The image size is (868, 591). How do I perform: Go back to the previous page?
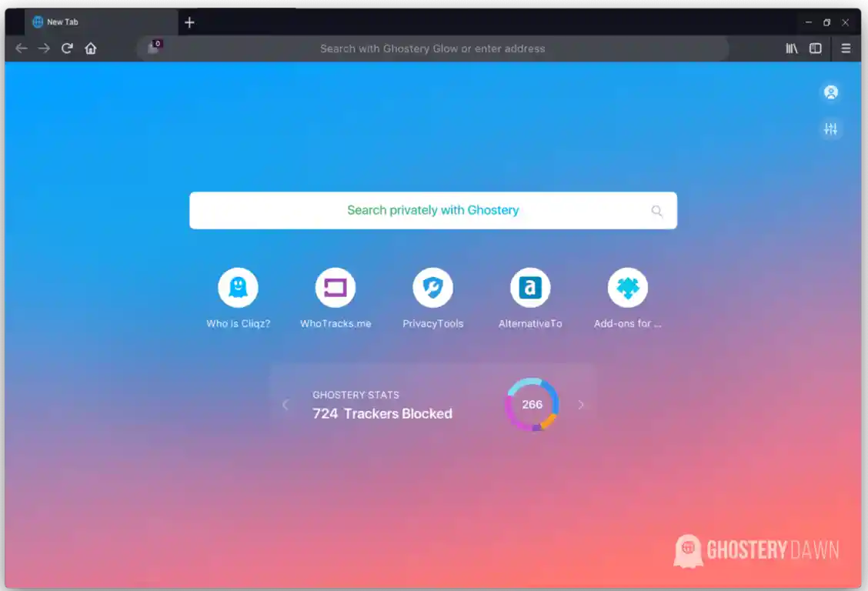21,48
